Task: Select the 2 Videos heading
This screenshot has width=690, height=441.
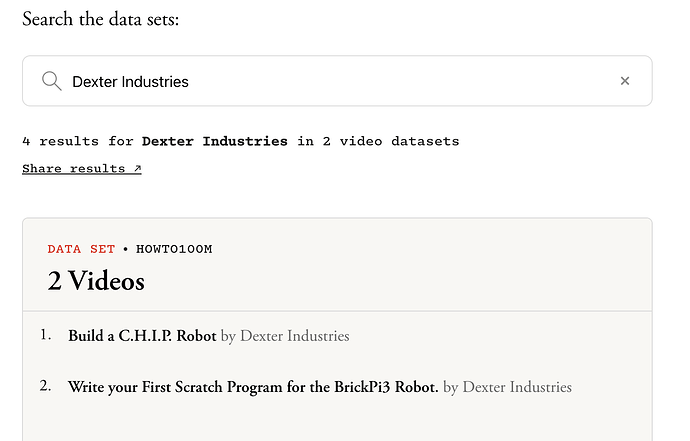Action: coord(96,281)
